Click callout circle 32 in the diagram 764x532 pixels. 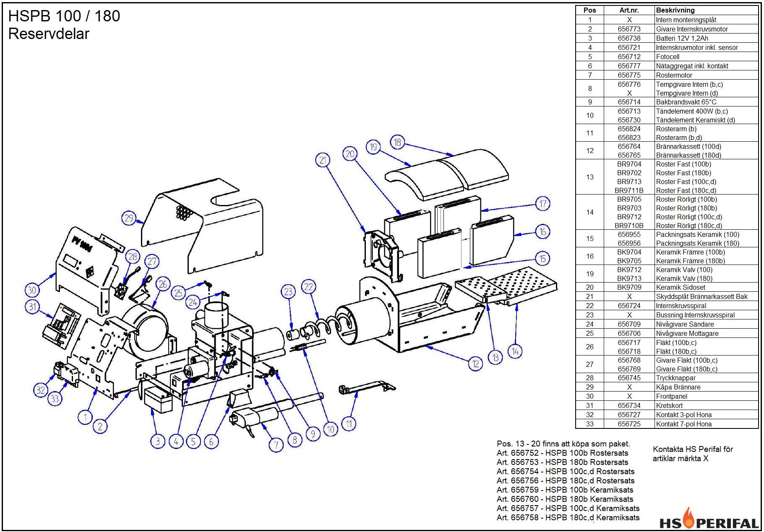click(41, 390)
